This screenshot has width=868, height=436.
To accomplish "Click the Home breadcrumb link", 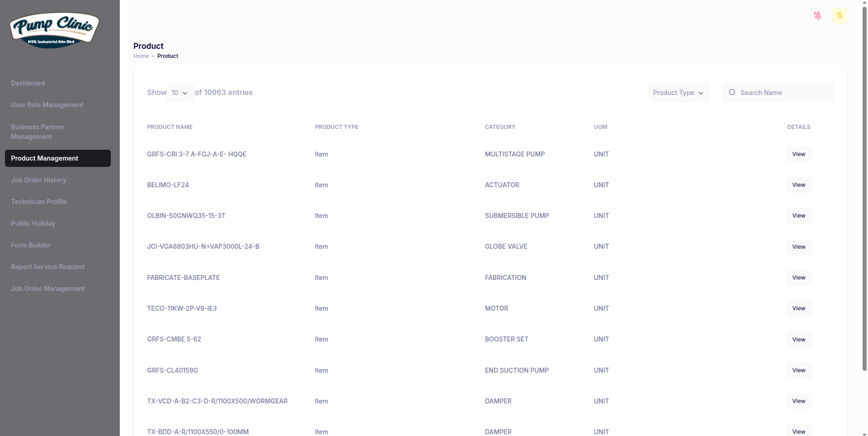I will (x=141, y=56).
